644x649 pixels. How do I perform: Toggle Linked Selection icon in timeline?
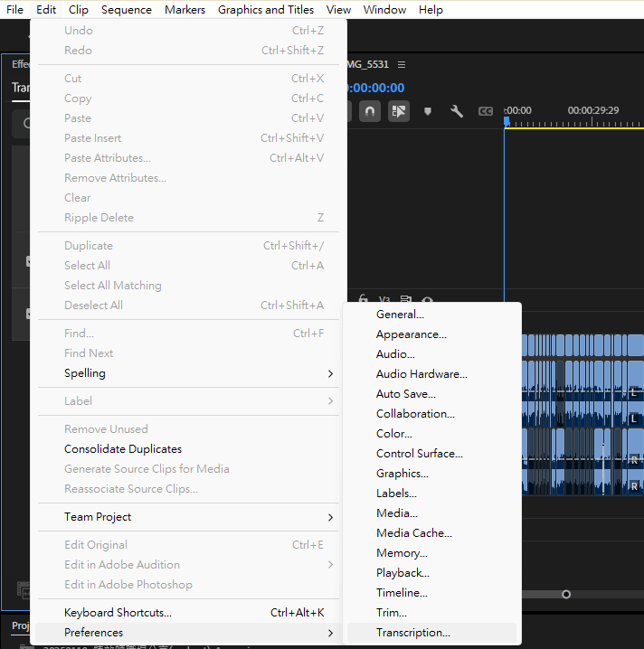click(399, 111)
